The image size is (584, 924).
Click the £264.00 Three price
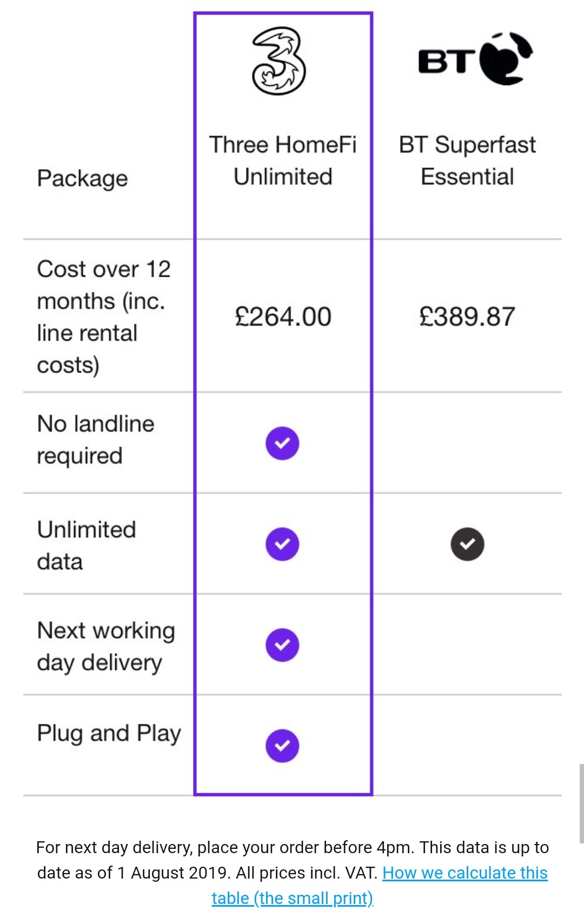click(x=283, y=316)
